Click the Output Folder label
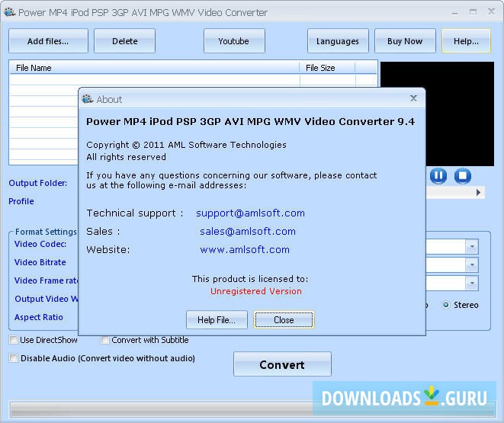The width and height of the screenshot is (504, 423). [x=38, y=183]
